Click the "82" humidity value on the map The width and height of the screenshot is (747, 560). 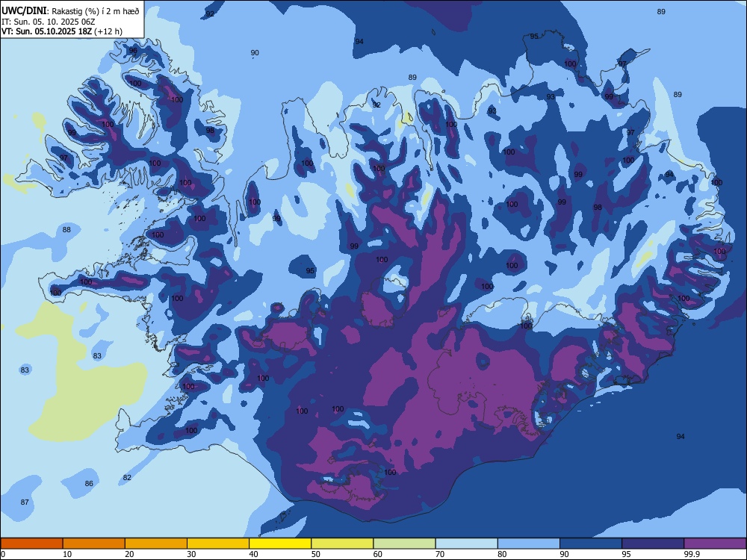pos(127,478)
